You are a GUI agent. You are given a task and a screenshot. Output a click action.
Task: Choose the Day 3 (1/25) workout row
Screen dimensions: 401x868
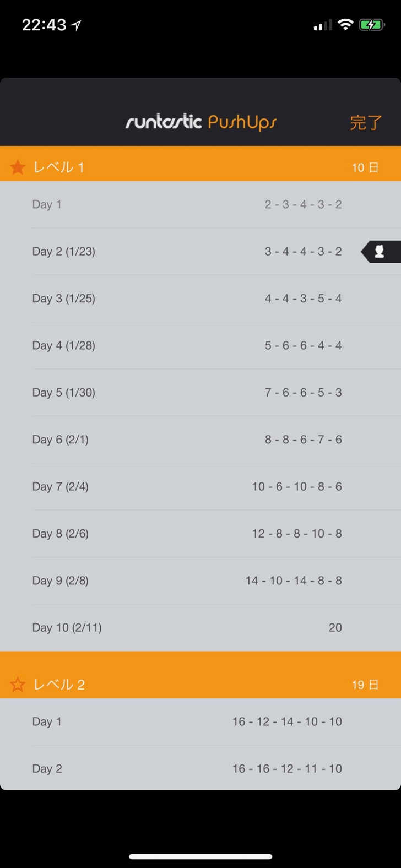click(x=201, y=299)
